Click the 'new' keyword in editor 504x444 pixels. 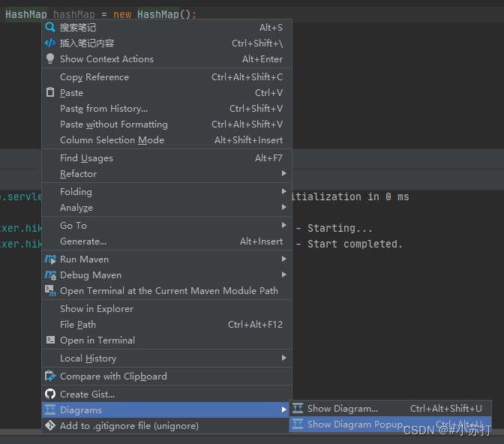point(122,14)
